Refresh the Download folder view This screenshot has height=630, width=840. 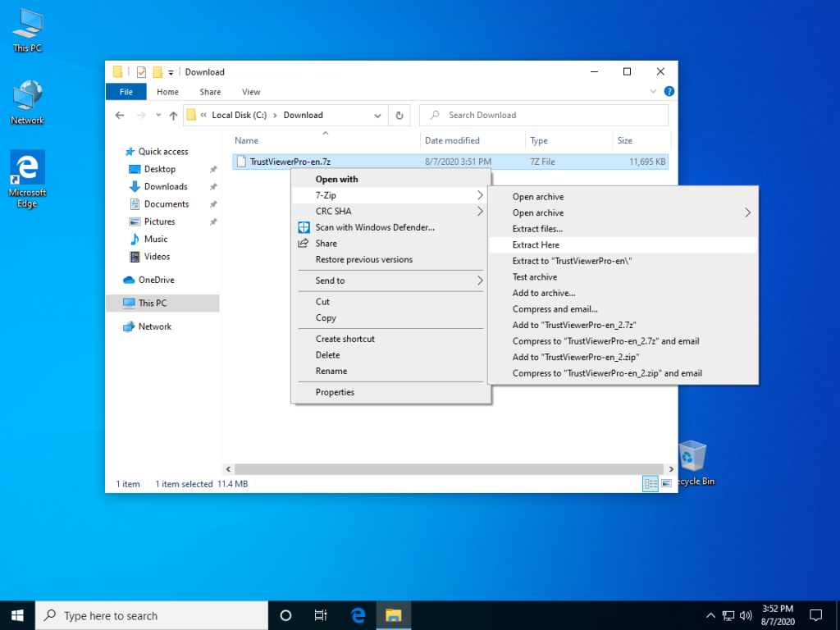click(399, 115)
